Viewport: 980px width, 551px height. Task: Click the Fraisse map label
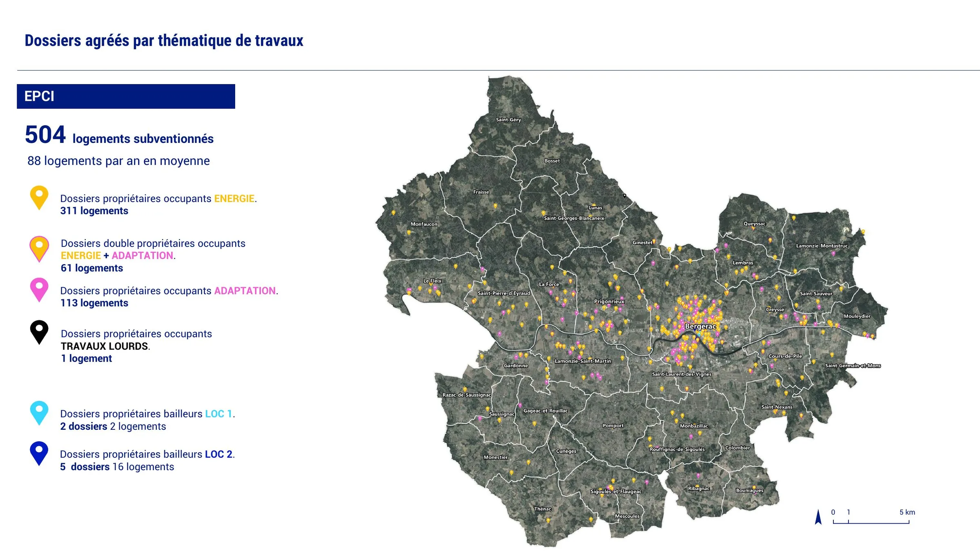(481, 192)
